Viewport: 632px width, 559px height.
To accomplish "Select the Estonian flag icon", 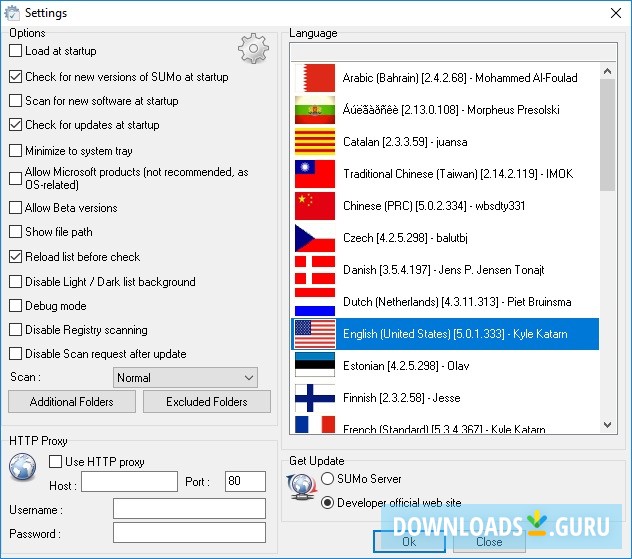I will 315,366.
